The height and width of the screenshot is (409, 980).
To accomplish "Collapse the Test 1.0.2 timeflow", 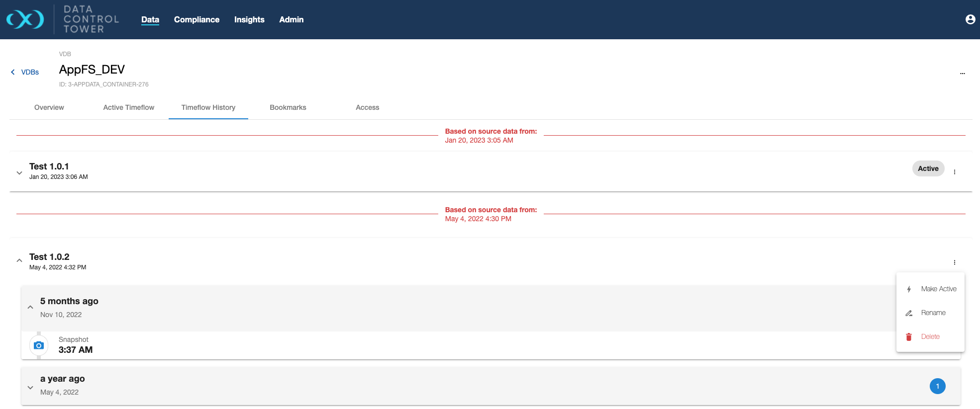I will coord(19,260).
